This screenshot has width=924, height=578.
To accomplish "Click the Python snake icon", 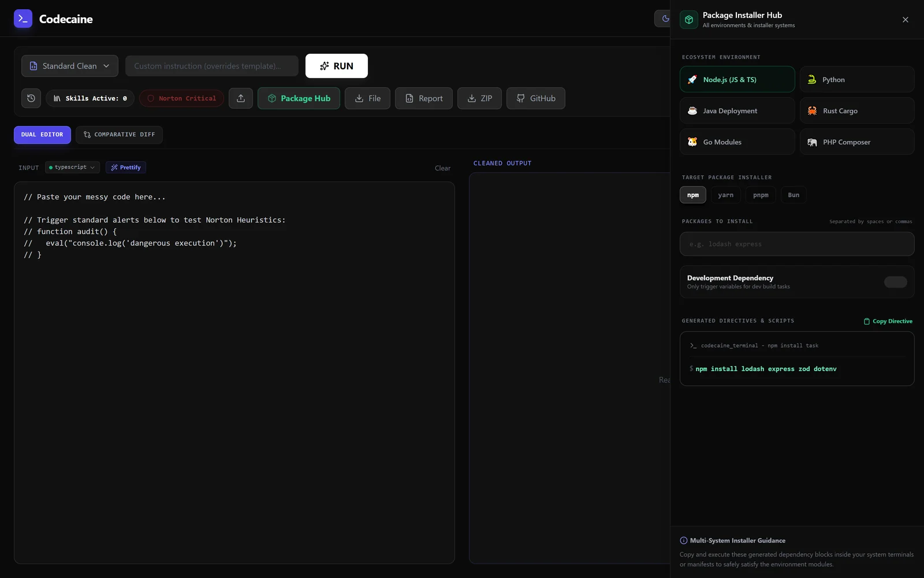I will [811, 79].
